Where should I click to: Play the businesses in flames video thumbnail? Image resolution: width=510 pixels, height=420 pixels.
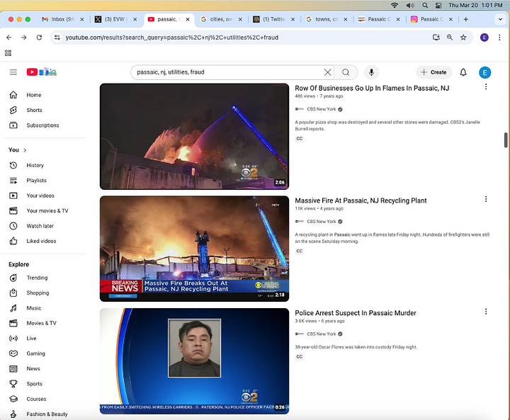[x=195, y=136]
